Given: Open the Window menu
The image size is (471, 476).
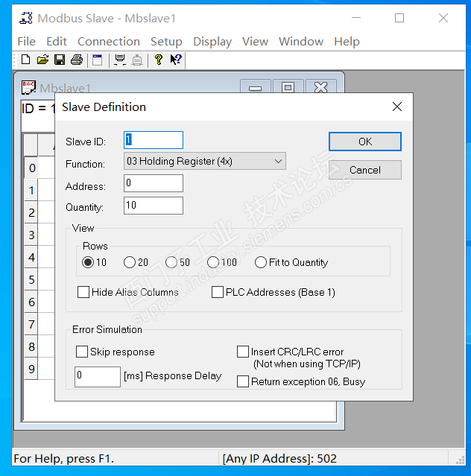Looking at the screenshot, I should 301,41.
